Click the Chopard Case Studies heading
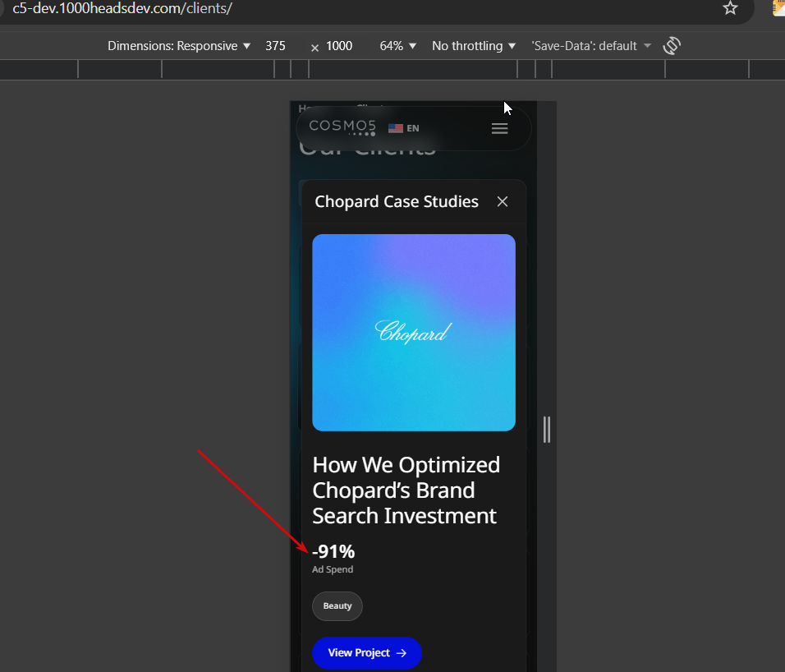Image resolution: width=785 pixels, height=672 pixels. pyautogui.click(x=397, y=201)
